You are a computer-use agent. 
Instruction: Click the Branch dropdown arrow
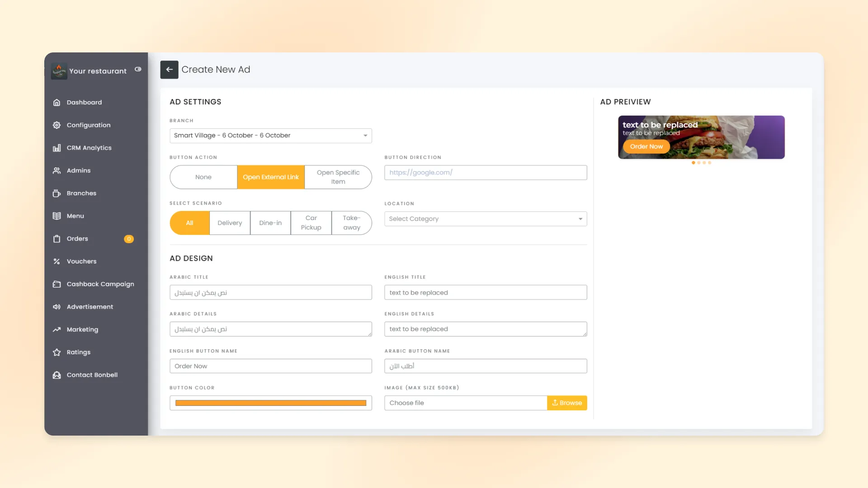point(365,136)
